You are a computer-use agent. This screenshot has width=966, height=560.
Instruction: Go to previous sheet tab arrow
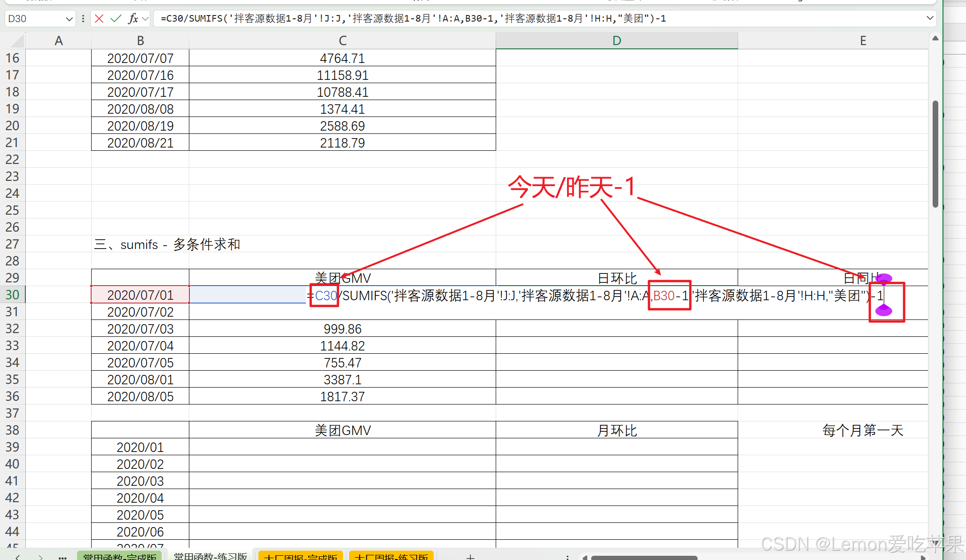point(17,557)
